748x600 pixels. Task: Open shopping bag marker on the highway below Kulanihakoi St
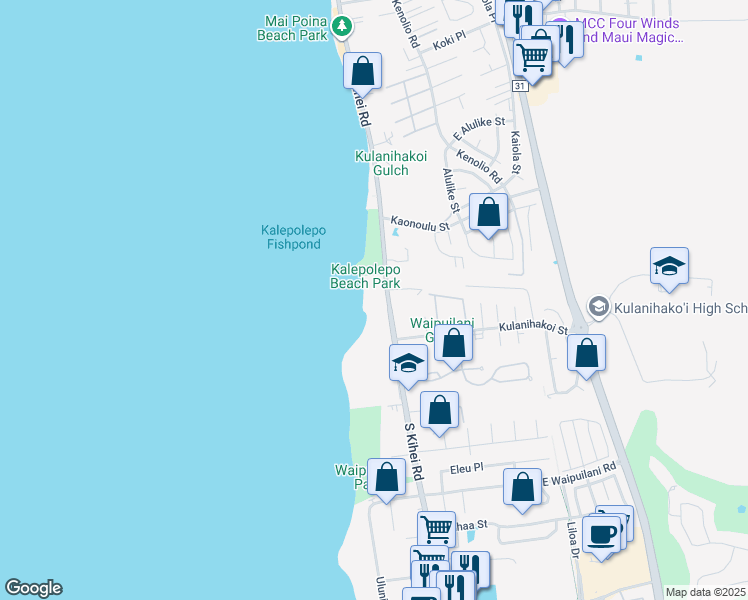tap(587, 352)
